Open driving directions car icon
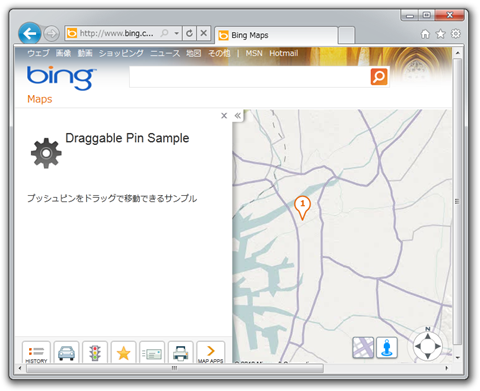This screenshot has height=391, width=480. [66, 352]
